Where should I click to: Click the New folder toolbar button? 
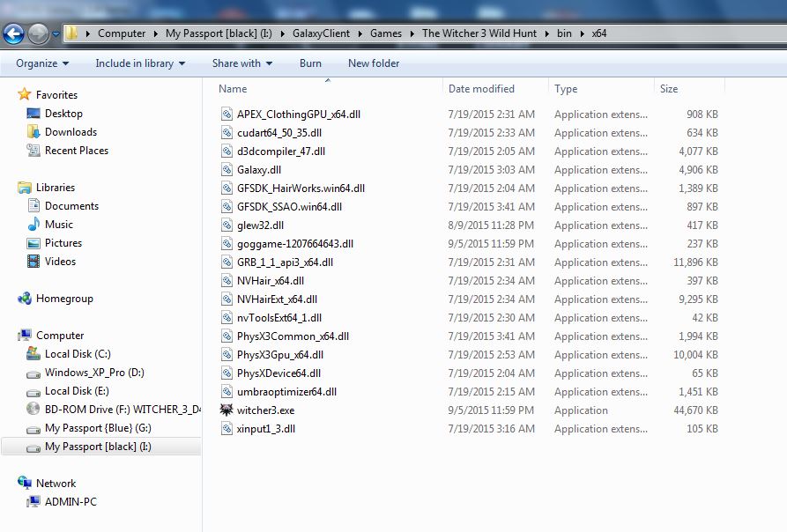(x=374, y=63)
